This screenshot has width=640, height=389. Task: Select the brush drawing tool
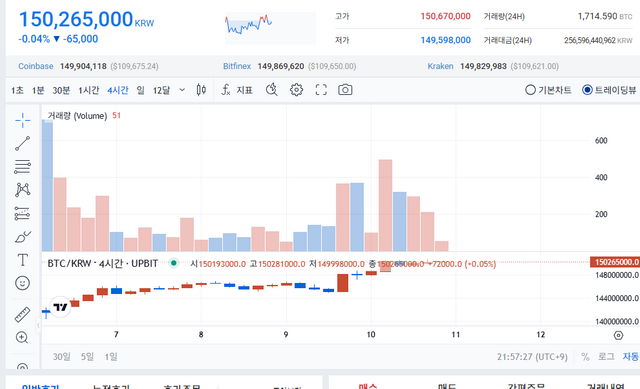[22, 237]
